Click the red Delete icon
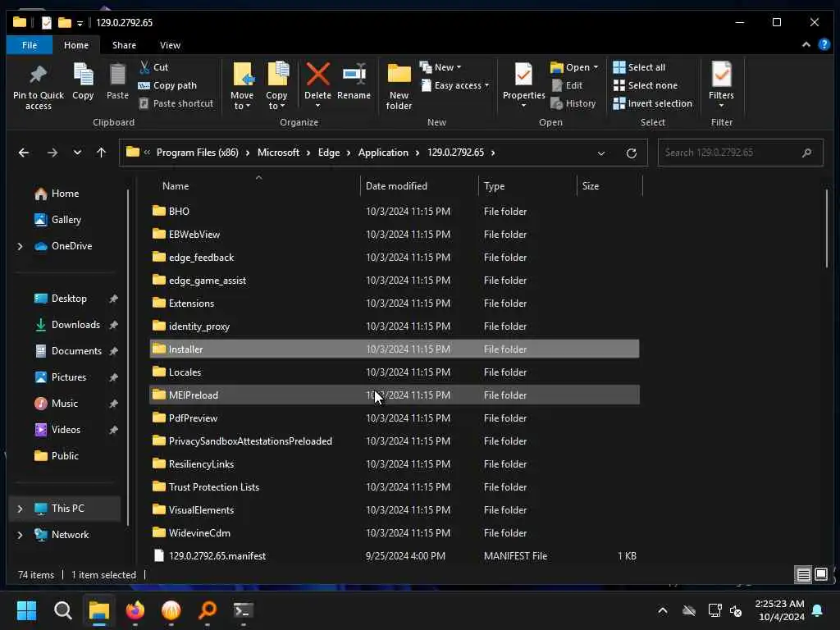Image resolution: width=840 pixels, height=630 pixels. click(x=317, y=75)
